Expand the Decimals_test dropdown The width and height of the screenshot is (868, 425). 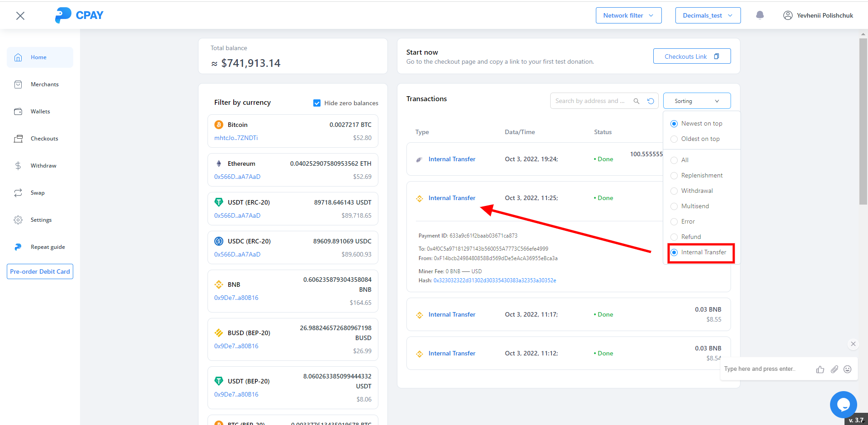pos(708,15)
